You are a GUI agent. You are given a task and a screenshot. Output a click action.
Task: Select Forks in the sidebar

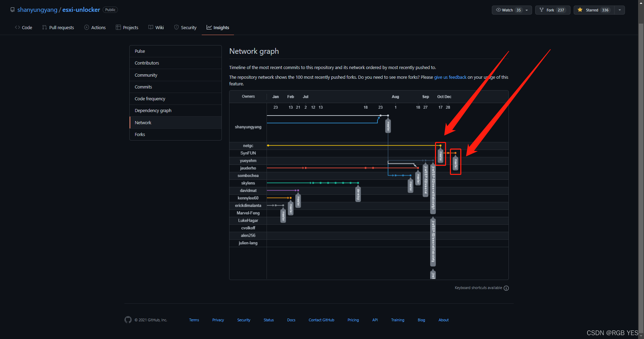175,134
